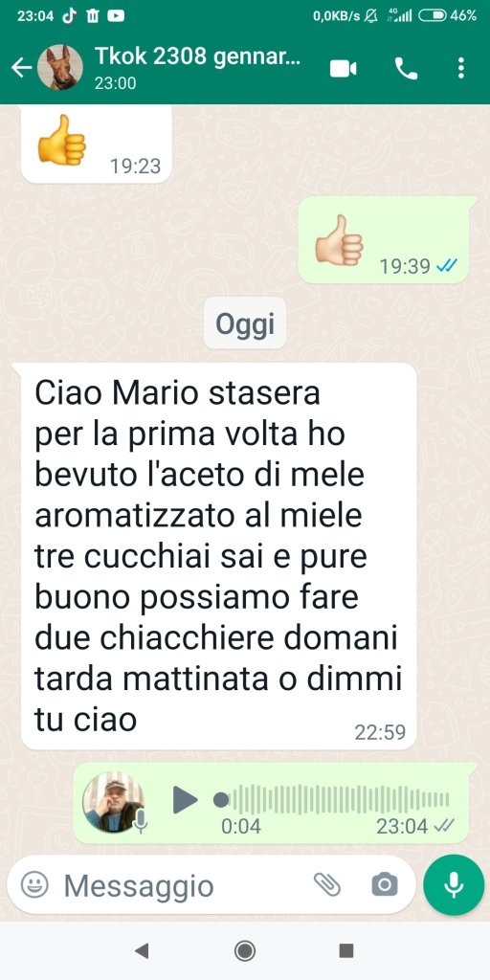Start a voice call using phone icon
This screenshot has width=490, height=980.
tap(406, 68)
